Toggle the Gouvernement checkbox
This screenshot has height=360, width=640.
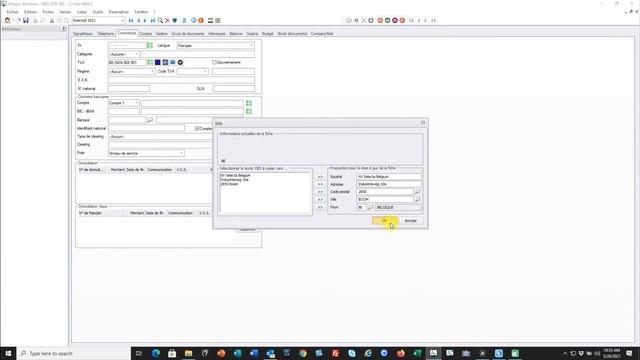coord(214,62)
